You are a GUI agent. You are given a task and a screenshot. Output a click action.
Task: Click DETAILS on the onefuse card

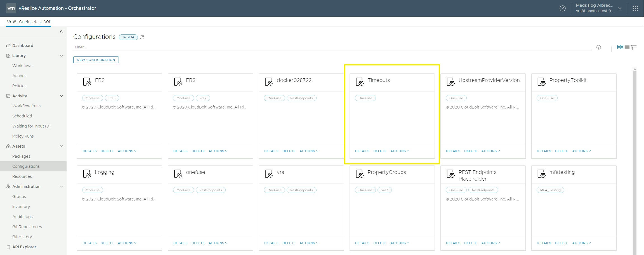click(180, 243)
